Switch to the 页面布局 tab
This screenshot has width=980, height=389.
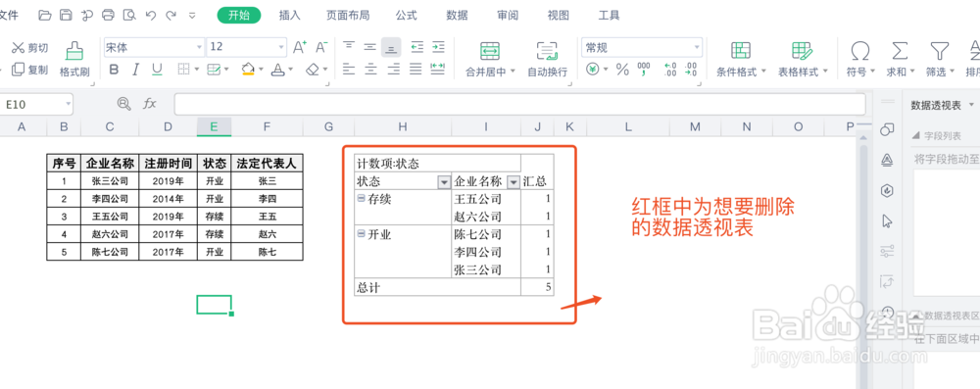point(348,16)
